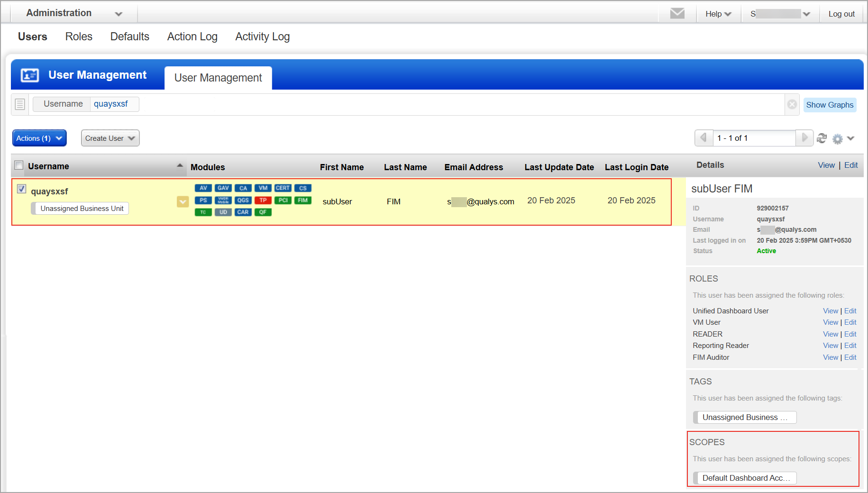Click the User Management card icon

(29, 75)
